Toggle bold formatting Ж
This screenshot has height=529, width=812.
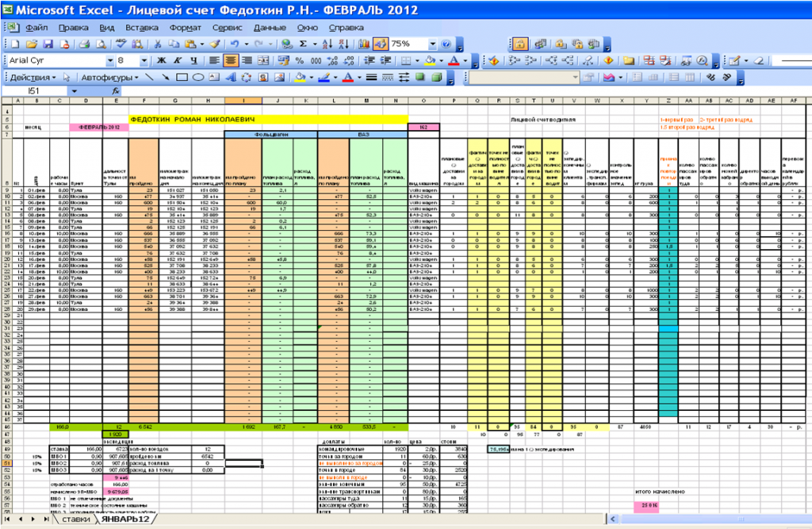[x=162, y=60]
